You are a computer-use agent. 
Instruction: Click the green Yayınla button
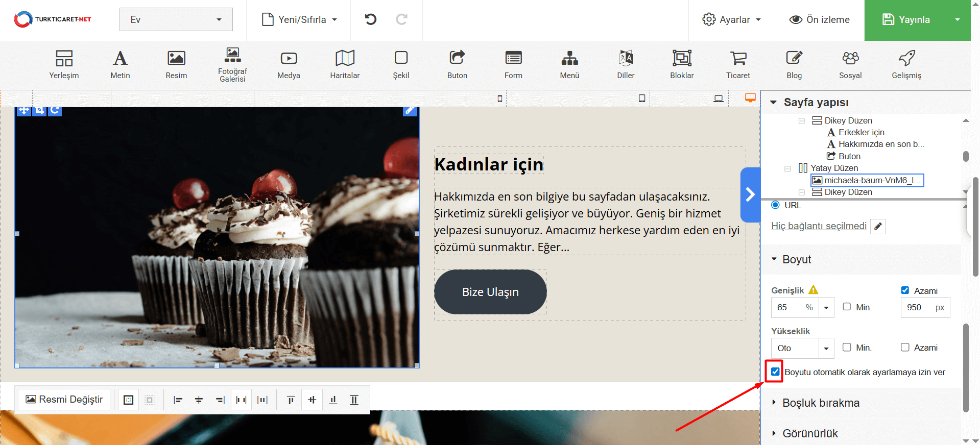point(905,19)
